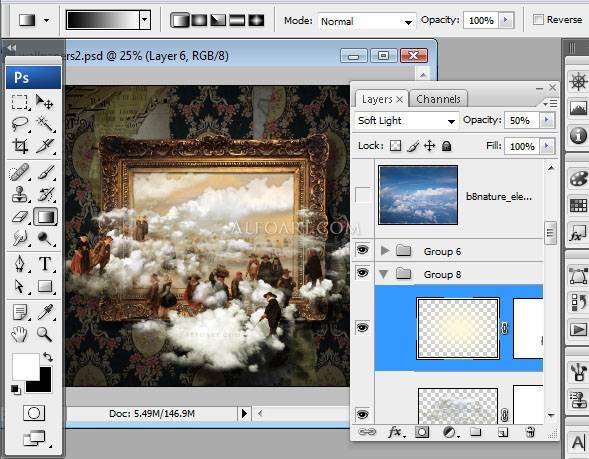Hide Group 8 using eye icon
The width and height of the screenshot is (589, 459).
[362, 272]
